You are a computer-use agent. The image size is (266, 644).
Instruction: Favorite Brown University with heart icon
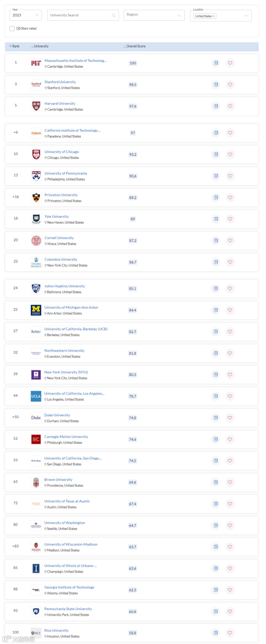click(x=230, y=482)
